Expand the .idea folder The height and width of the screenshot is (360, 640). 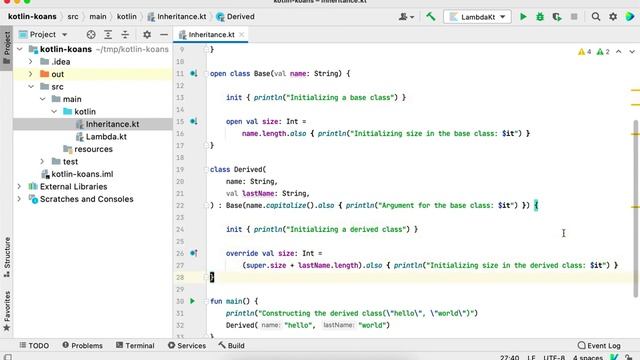31,62
